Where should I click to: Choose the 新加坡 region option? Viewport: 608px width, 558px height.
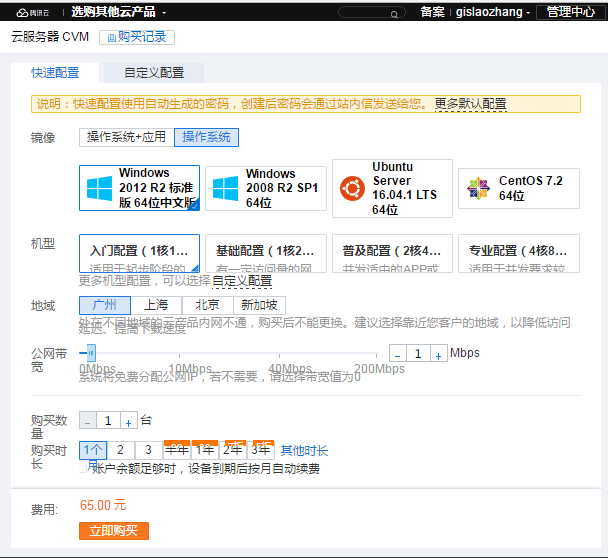(x=259, y=305)
